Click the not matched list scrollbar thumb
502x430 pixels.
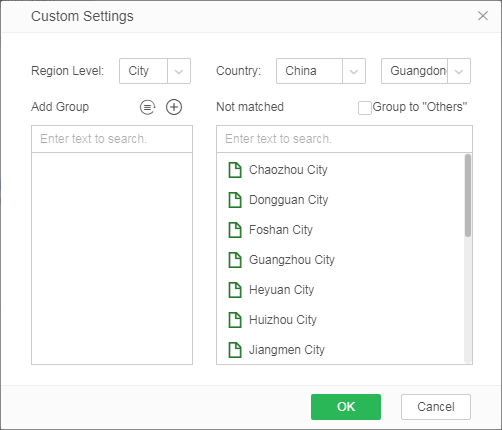tap(468, 196)
